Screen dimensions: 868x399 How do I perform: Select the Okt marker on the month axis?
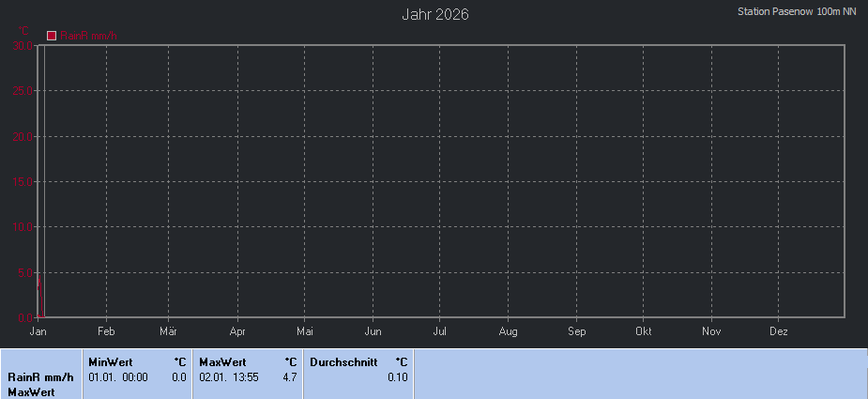coord(644,331)
